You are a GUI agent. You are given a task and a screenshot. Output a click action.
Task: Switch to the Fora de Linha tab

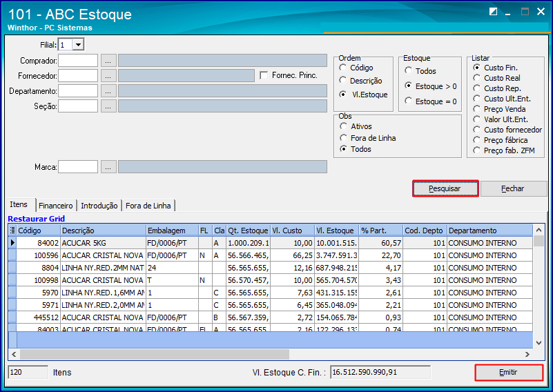click(x=148, y=206)
